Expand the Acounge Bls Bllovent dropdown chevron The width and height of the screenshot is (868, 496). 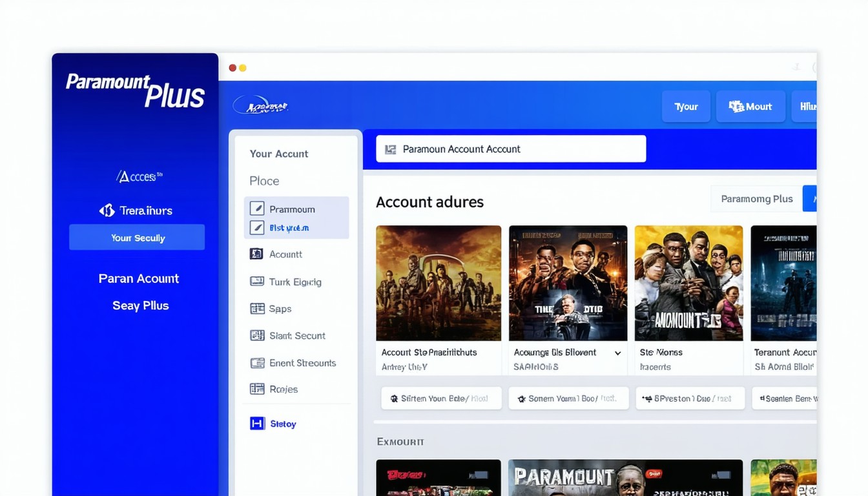(617, 353)
